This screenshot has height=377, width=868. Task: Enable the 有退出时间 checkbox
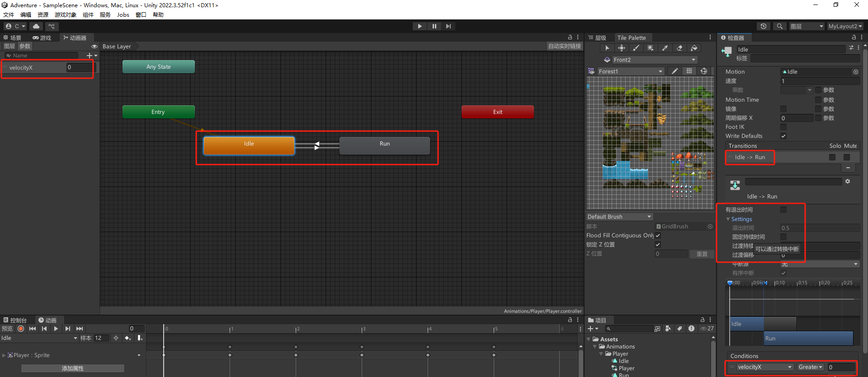pyautogui.click(x=783, y=210)
